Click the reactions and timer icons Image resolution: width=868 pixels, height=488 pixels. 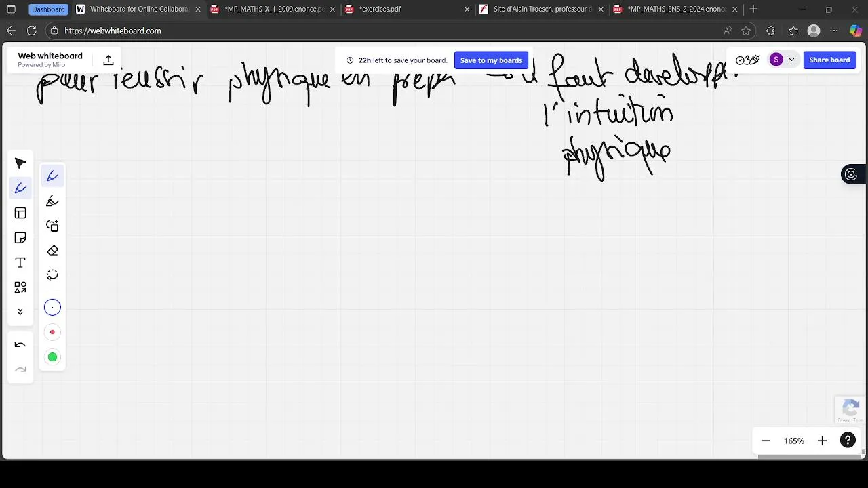pos(748,60)
